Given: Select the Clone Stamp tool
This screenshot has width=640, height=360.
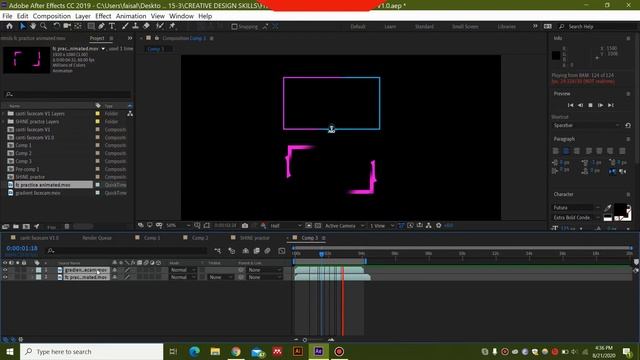Looking at the screenshot, I should (x=136, y=26).
